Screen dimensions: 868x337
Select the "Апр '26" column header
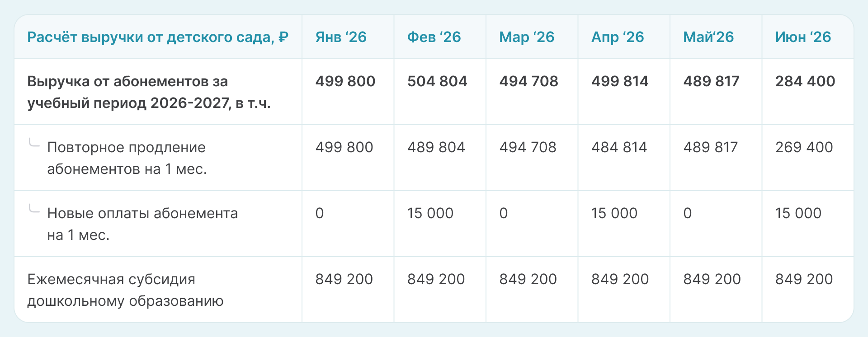point(618,37)
